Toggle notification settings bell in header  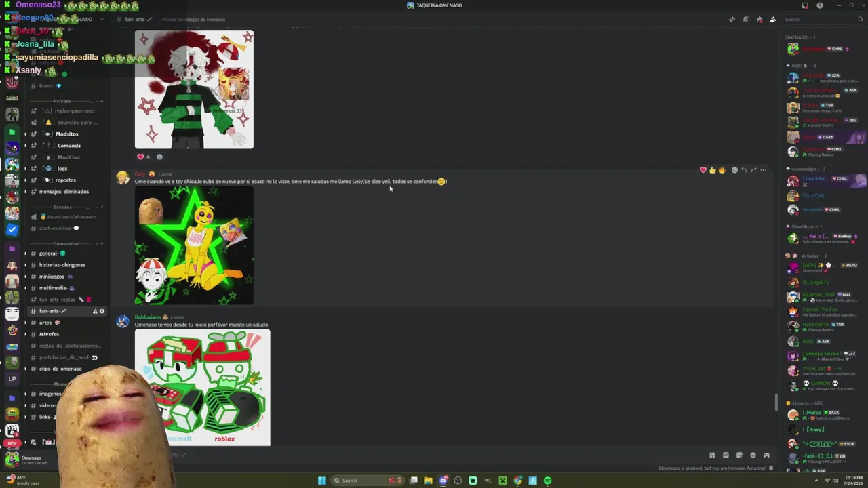pos(745,20)
